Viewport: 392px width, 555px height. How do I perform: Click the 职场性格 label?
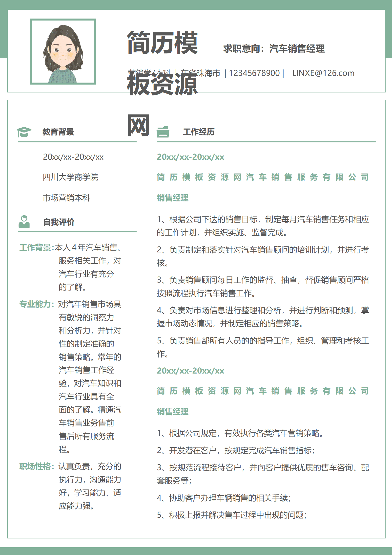(x=37, y=466)
